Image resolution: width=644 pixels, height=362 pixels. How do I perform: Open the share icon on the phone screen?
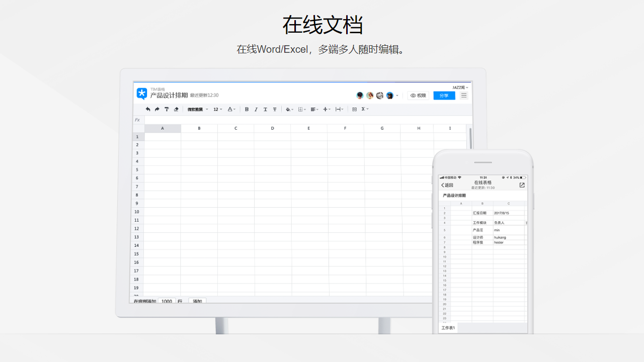(x=522, y=185)
